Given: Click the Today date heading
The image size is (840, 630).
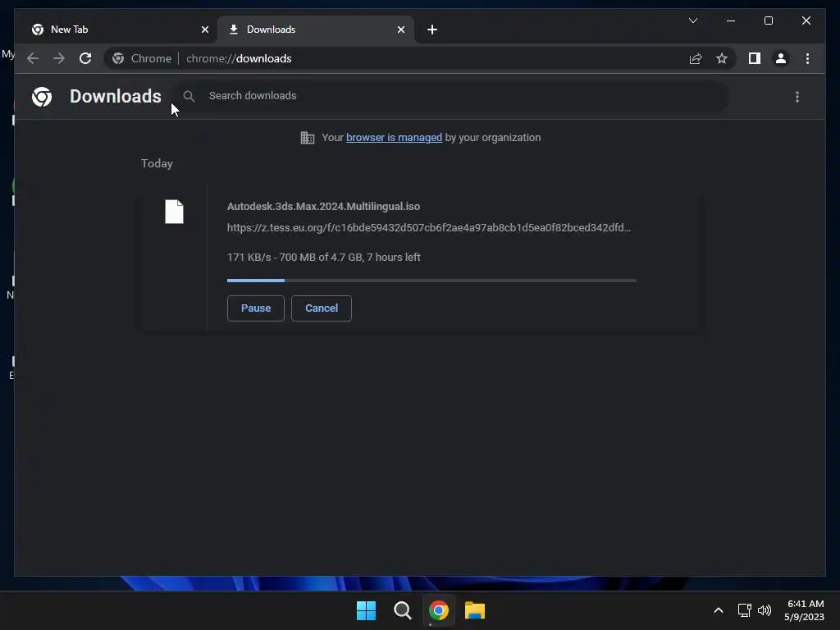Looking at the screenshot, I should click(157, 164).
